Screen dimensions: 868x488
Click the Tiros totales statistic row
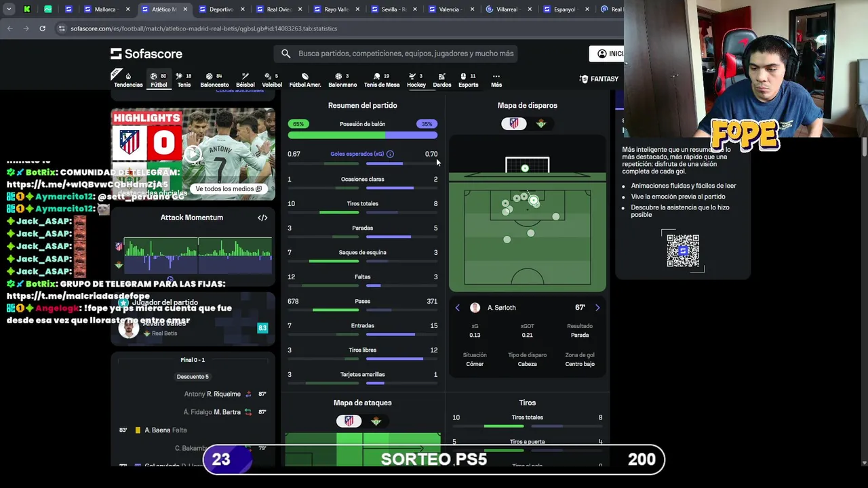(x=362, y=205)
